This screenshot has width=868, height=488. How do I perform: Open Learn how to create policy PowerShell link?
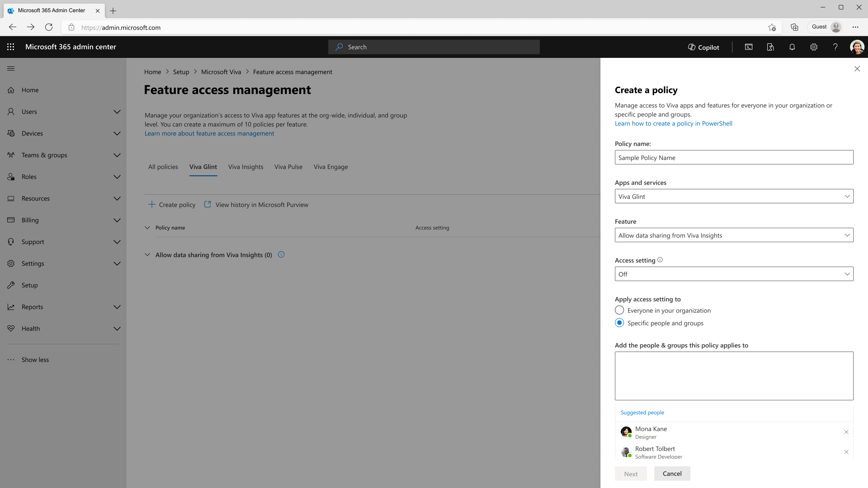[x=673, y=123]
